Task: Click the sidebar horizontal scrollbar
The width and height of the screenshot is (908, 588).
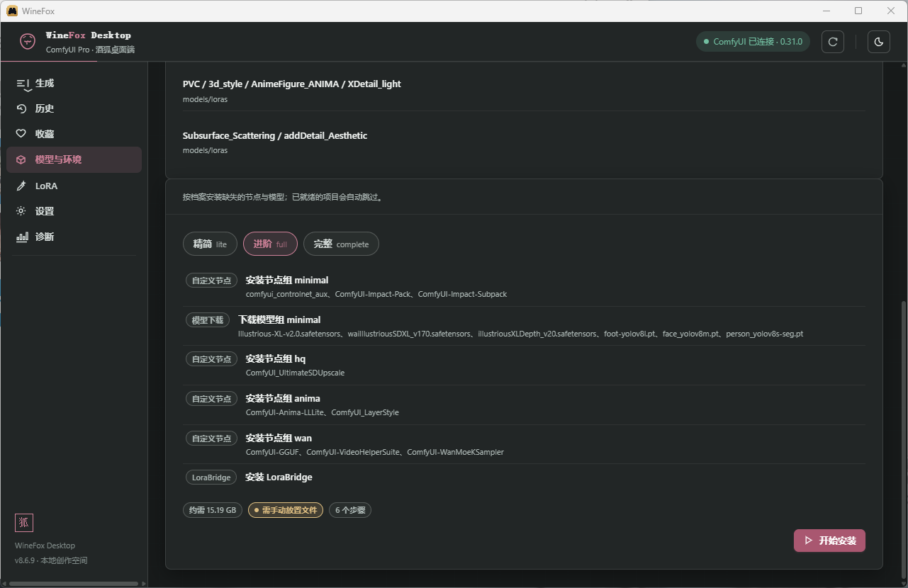Action: coord(74,584)
